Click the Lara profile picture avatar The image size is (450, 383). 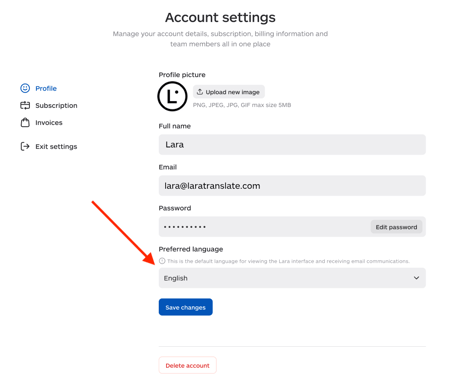click(172, 96)
